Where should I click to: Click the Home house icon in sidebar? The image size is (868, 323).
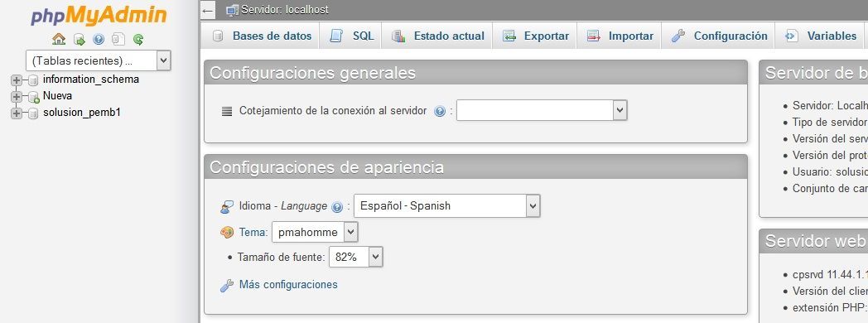point(59,39)
